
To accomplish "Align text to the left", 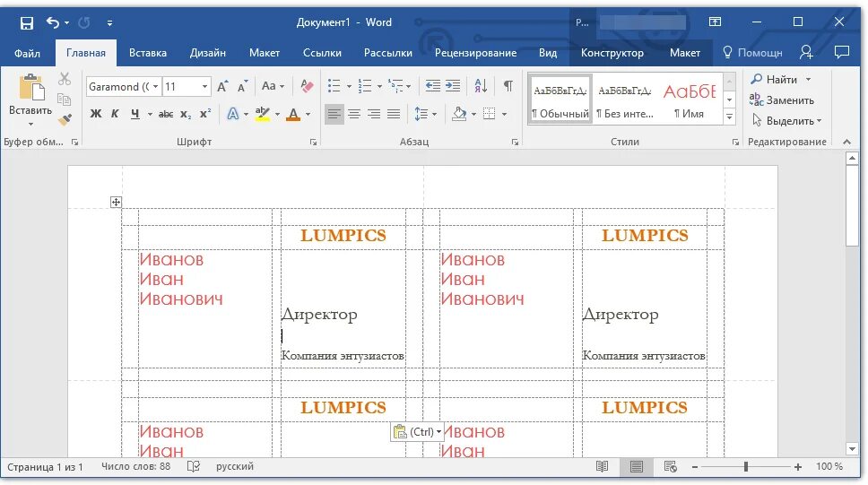I will (x=334, y=114).
